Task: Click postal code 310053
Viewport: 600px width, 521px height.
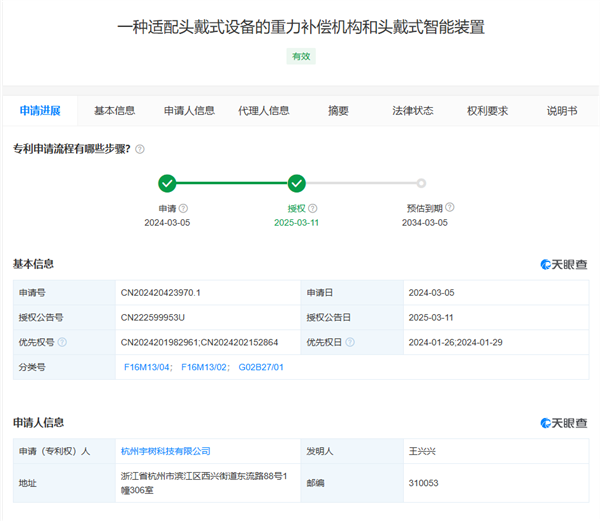Action: (423, 483)
